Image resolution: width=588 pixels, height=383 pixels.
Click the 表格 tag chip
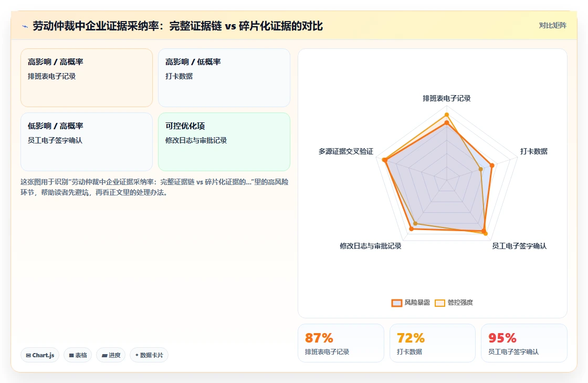78,355
